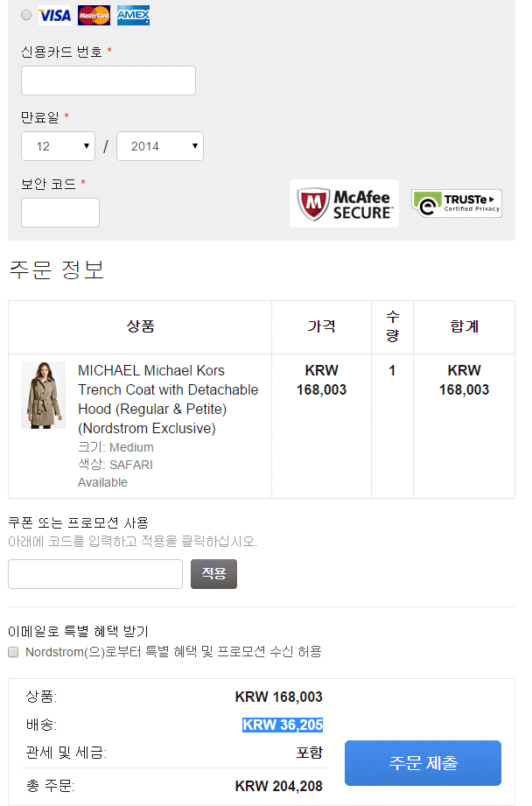Open the expiration year dropdown
The width and height of the screenshot is (532, 806).
pos(159,146)
